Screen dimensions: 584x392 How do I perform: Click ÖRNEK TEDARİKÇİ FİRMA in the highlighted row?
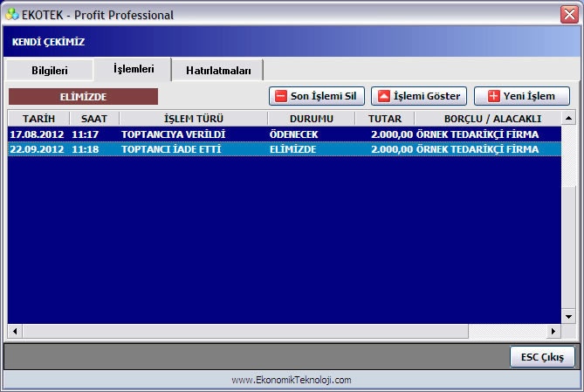pos(478,149)
